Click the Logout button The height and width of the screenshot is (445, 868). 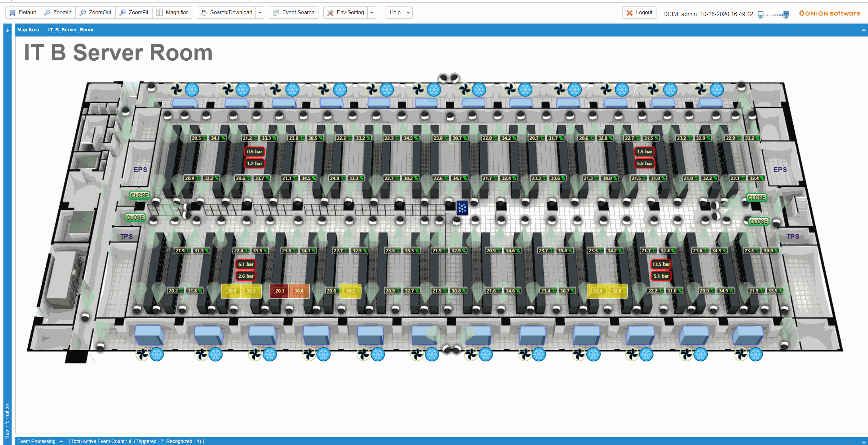(x=639, y=13)
